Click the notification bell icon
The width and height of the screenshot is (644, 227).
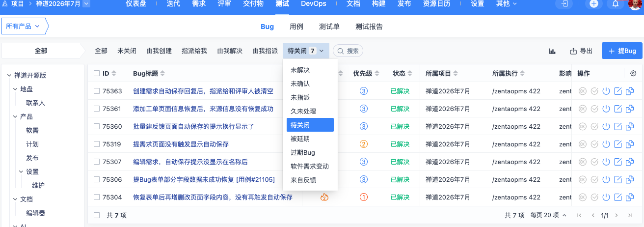point(616,4)
